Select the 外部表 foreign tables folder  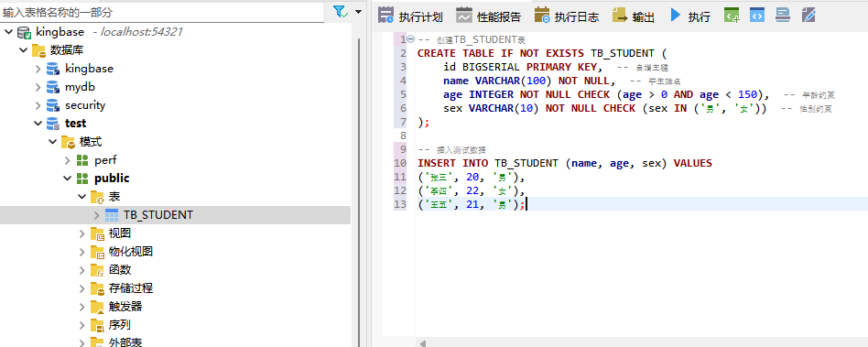pyautogui.click(x=125, y=342)
